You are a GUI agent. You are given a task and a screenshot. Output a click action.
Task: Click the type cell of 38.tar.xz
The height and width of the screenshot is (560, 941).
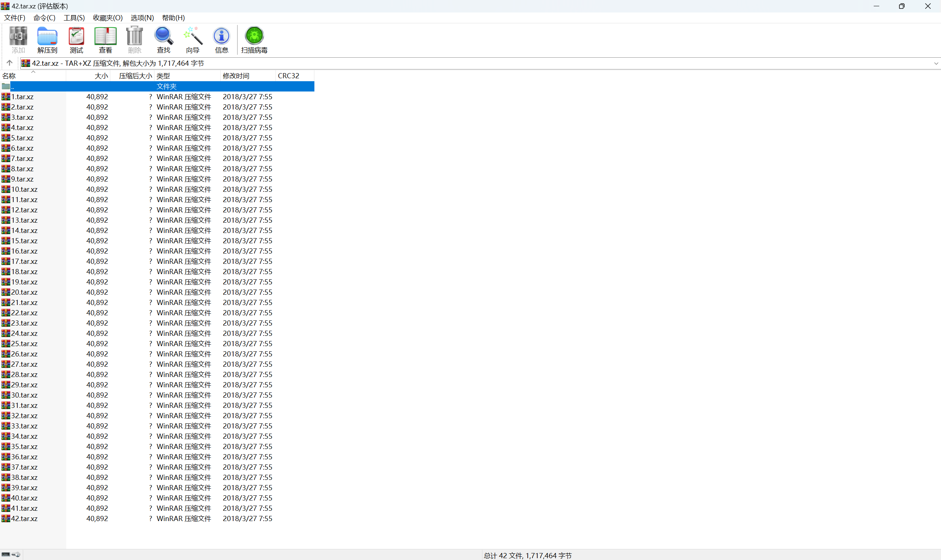point(184,477)
